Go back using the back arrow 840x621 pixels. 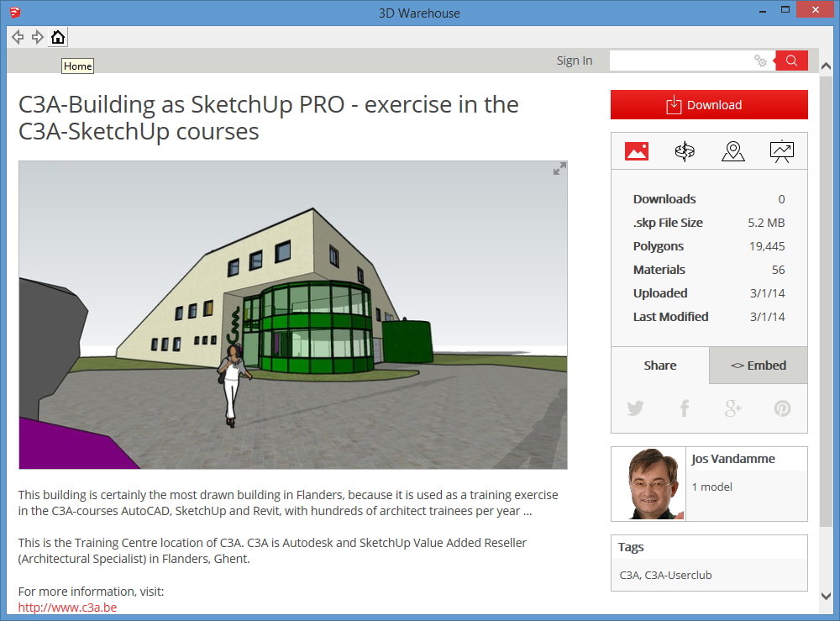[18, 37]
